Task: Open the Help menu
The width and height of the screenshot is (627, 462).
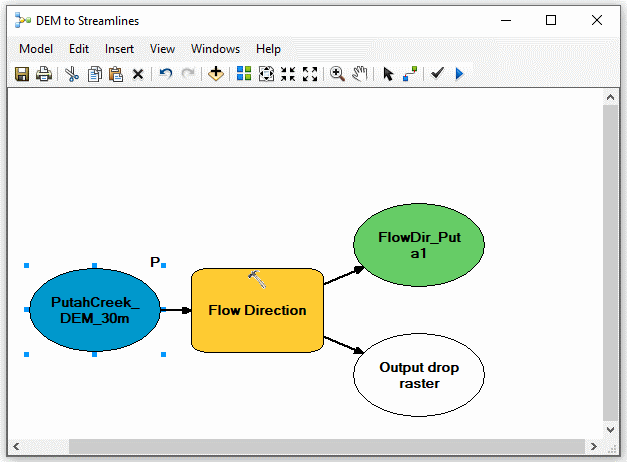Action: (x=268, y=49)
